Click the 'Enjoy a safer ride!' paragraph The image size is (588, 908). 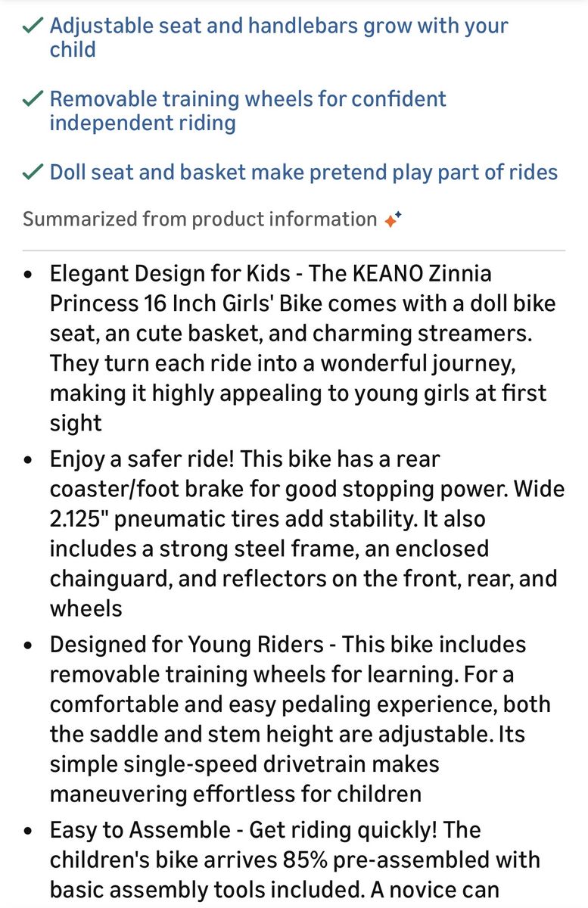[307, 534]
